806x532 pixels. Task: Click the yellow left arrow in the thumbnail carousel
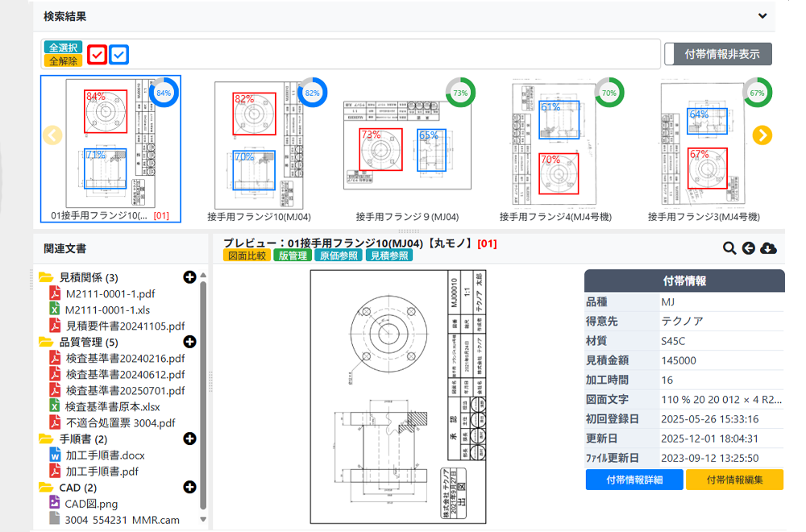pos(52,135)
